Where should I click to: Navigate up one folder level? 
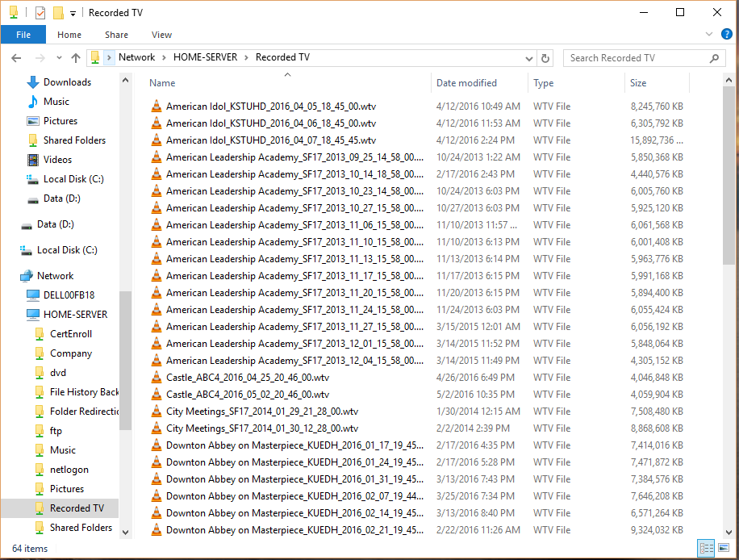click(75, 57)
